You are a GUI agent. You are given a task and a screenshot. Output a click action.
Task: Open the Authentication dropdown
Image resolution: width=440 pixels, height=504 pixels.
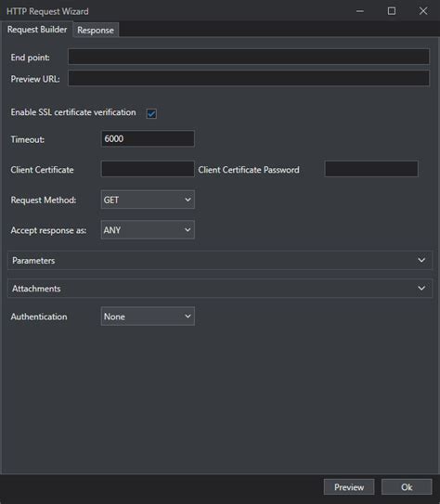coord(148,317)
